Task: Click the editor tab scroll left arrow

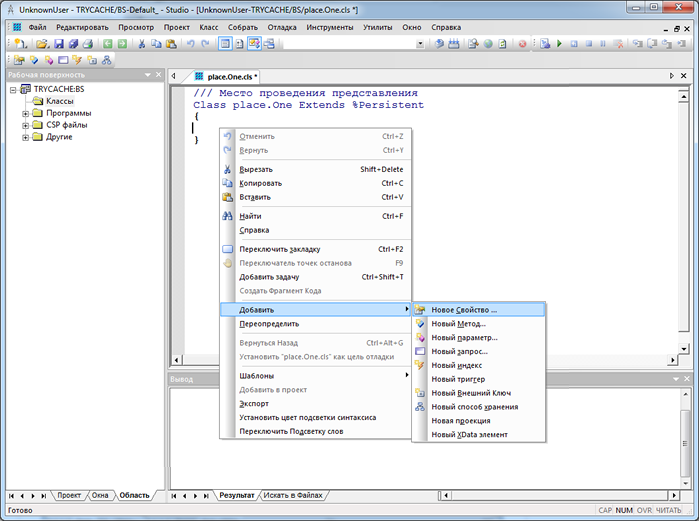Action: (174, 76)
